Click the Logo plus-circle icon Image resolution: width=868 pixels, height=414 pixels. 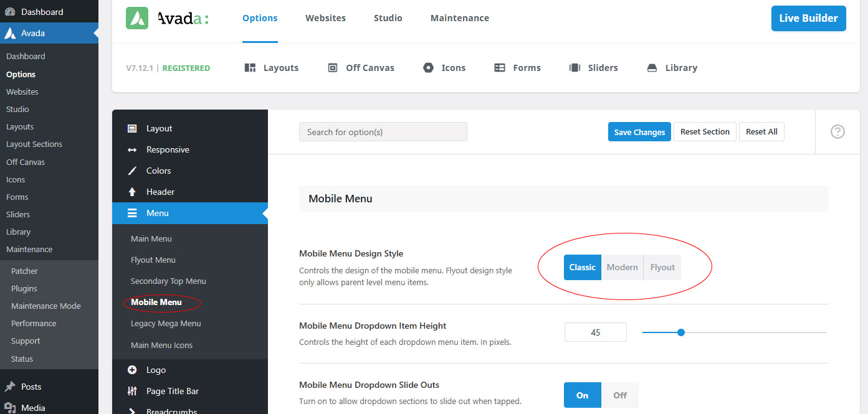(x=132, y=370)
